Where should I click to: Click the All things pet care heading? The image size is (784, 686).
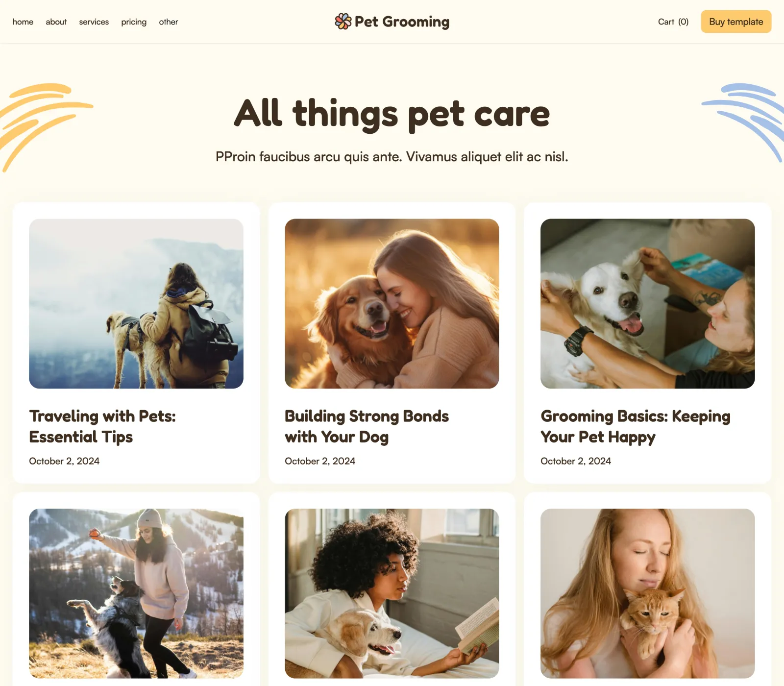point(392,114)
